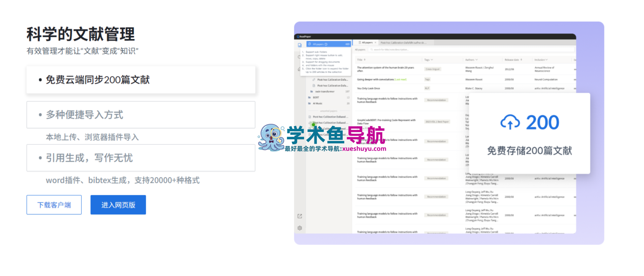The width and height of the screenshot is (644, 276).
Task: Click the Annual Review of Neuroscience cell
Action: pyautogui.click(x=544, y=69)
